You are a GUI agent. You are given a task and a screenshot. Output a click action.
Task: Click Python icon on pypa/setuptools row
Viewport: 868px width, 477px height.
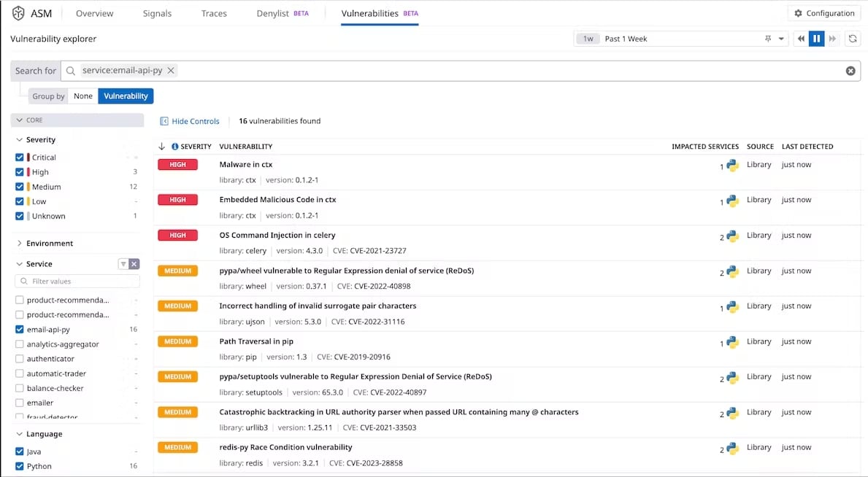pyautogui.click(x=732, y=378)
